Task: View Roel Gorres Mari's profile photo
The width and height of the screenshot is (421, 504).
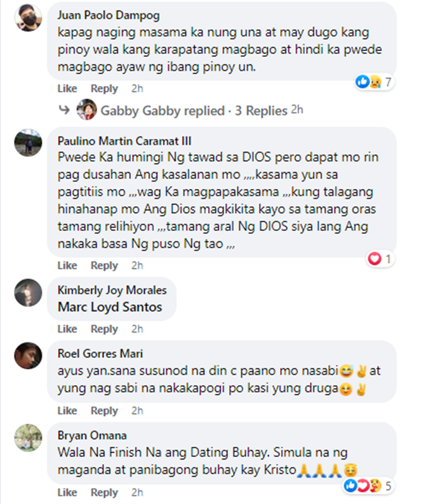Action: click(28, 356)
